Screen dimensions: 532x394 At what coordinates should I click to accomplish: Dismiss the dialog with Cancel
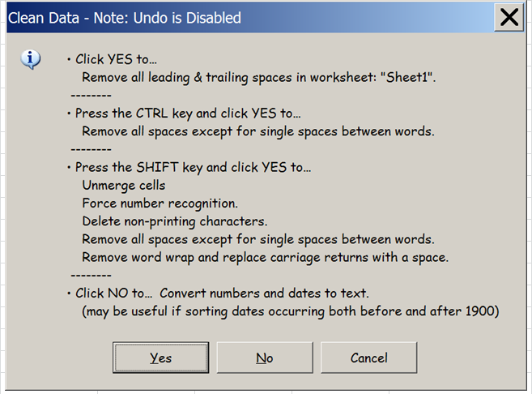[368, 358]
